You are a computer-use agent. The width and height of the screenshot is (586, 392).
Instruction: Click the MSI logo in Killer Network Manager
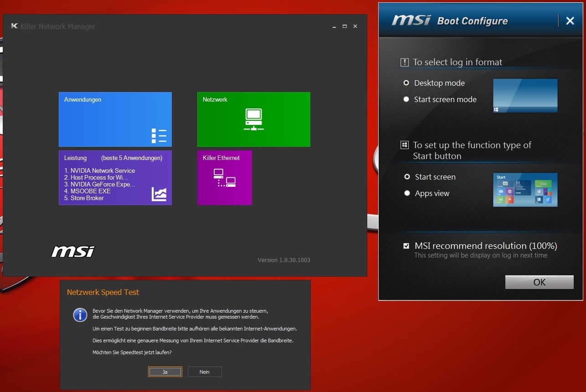point(73,251)
